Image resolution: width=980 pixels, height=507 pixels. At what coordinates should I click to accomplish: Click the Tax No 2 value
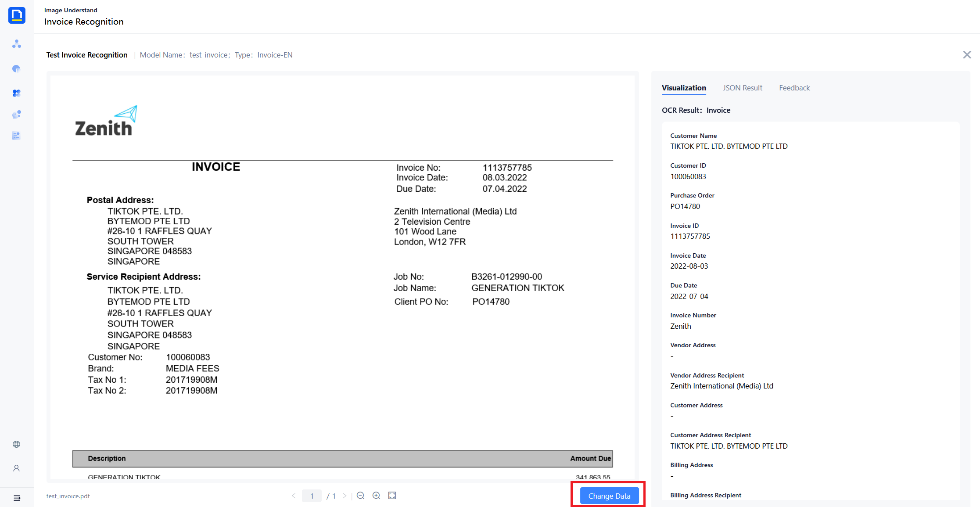pyautogui.click(x=191, y=391)
